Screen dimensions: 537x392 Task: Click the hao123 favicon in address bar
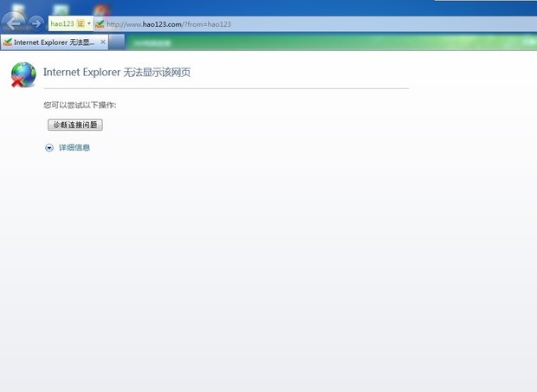click(x=100, y=24)
